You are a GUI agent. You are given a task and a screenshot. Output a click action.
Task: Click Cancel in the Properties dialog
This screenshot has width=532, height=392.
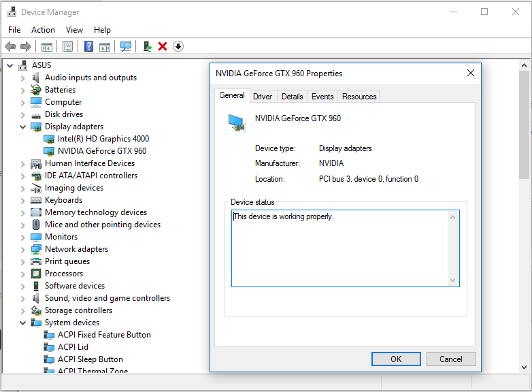(x=451, y=359)
